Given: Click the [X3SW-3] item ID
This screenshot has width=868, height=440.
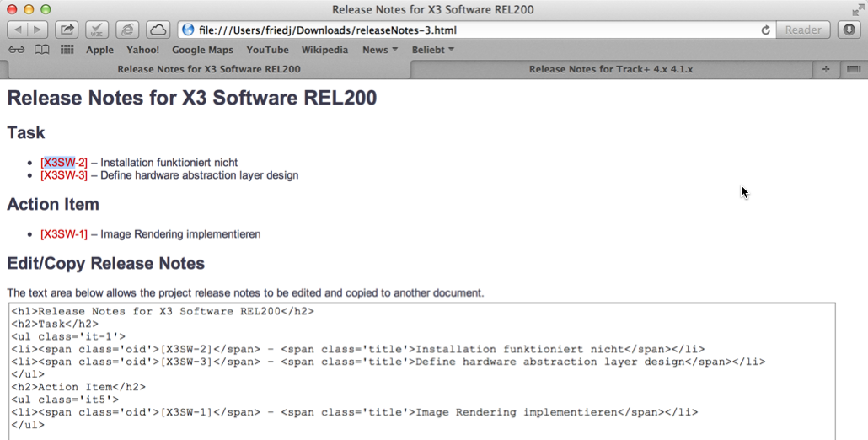Looking at the screenshot, I should tap(64, 175).
